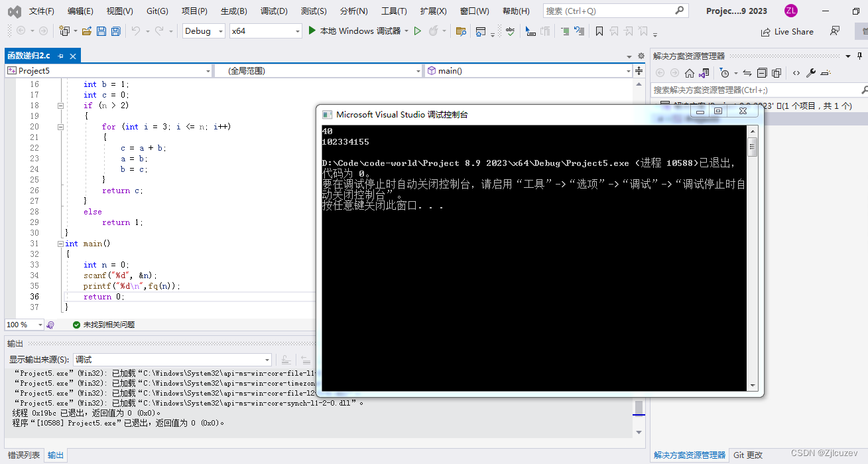This screenshot has width=868, height=464.
Task: Open the 编辑(E) menu
Action: click(80, 11)
